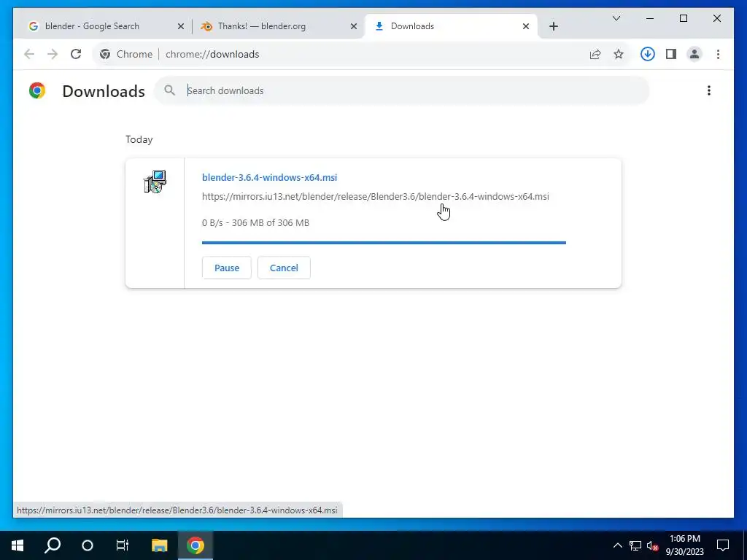Screen dimensions: 747x560
Task: Open the clock showing 1:06 PM
Action: [684, 545]
